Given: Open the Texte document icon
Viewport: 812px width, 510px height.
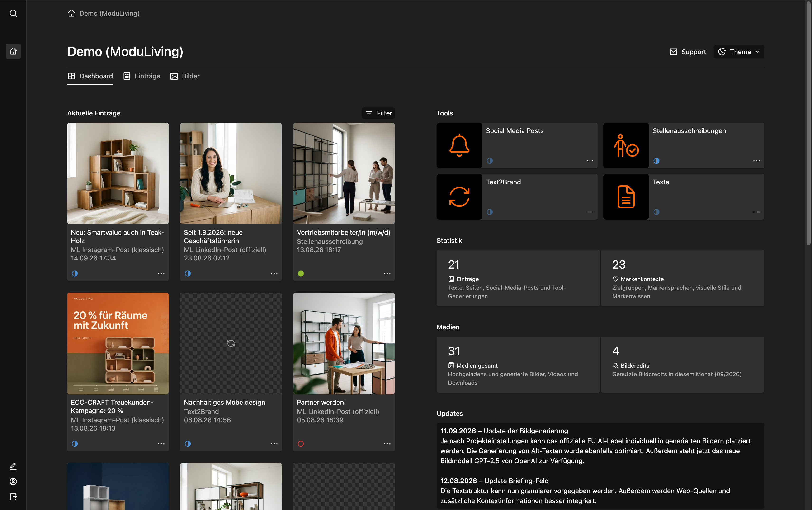Looking at the screenshot, I should [x=626, y=197].
